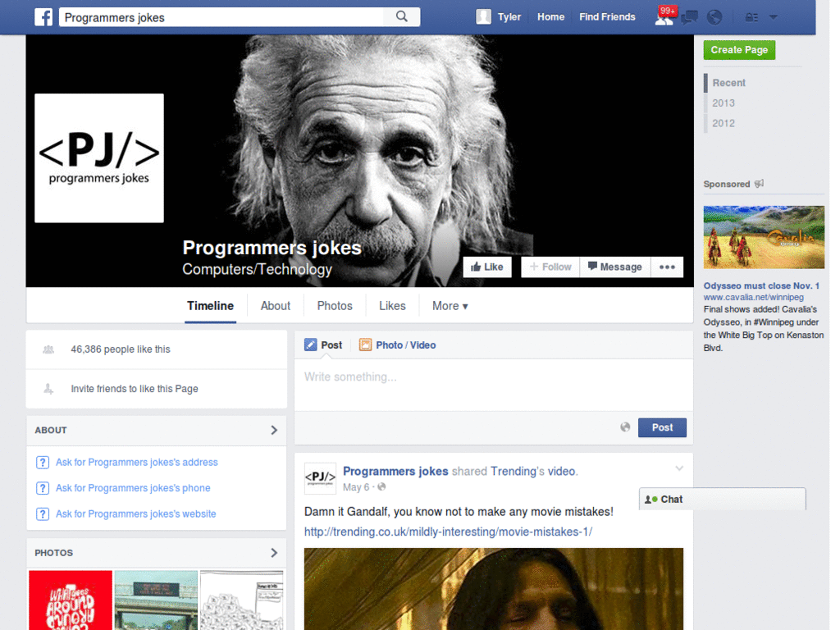Screen dimensions: 840x630
Task: Open the Chat bar
Action: point(722,499)
